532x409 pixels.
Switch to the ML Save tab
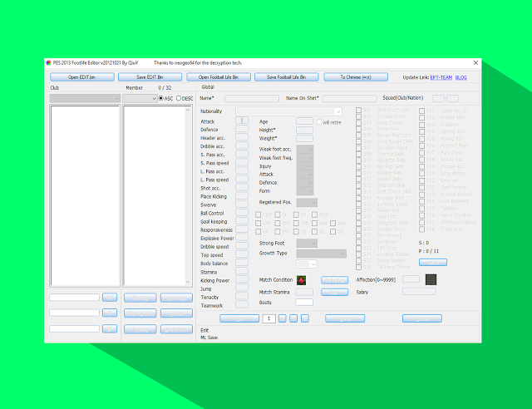(x=209, y=338)
